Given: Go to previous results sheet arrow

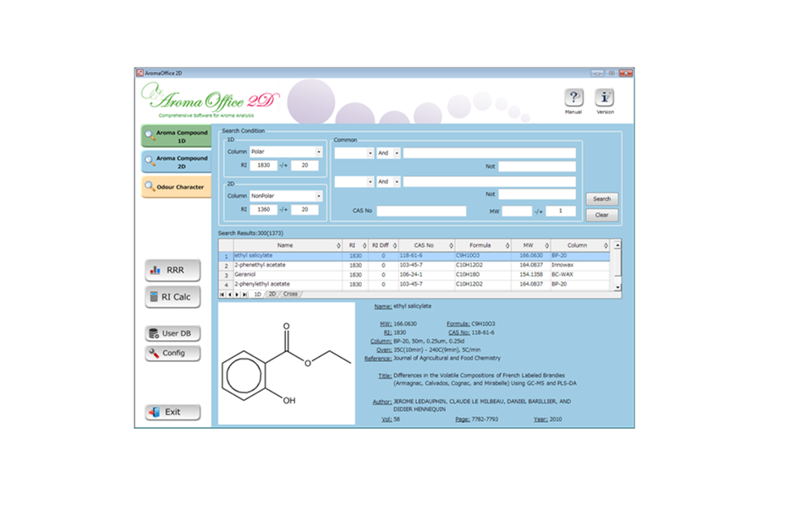Looking at the screenshot, I should [x=230, y=294].
